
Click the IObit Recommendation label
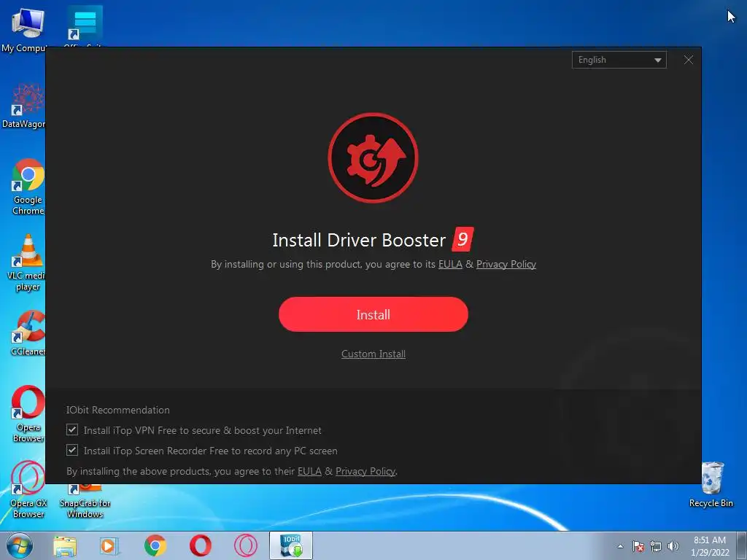[117, 410]
